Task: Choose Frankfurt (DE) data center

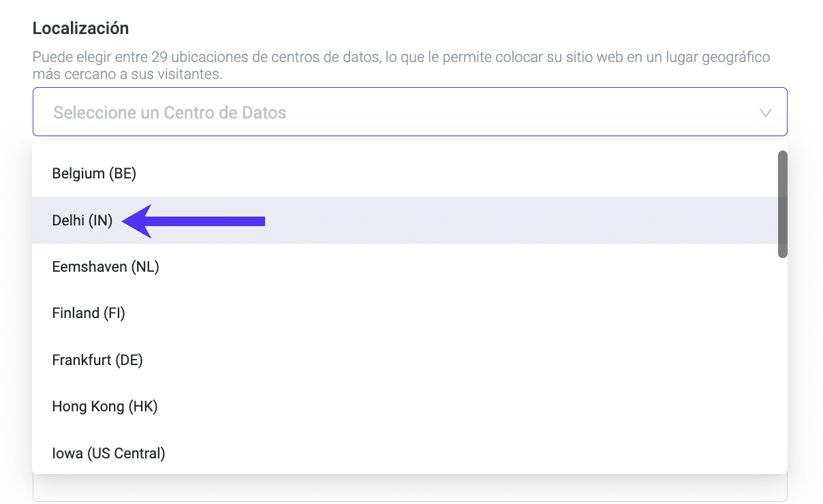Action: (97, 360)
